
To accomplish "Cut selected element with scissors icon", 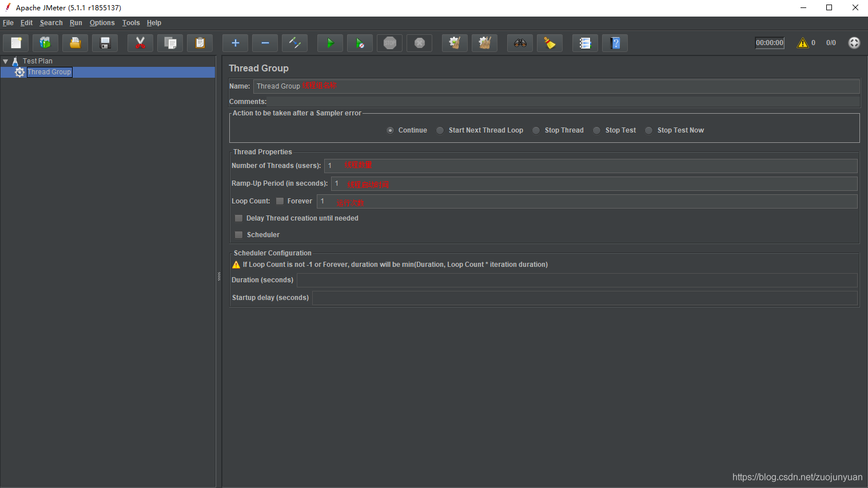I will pyautogui.click(x=140, y=43).
